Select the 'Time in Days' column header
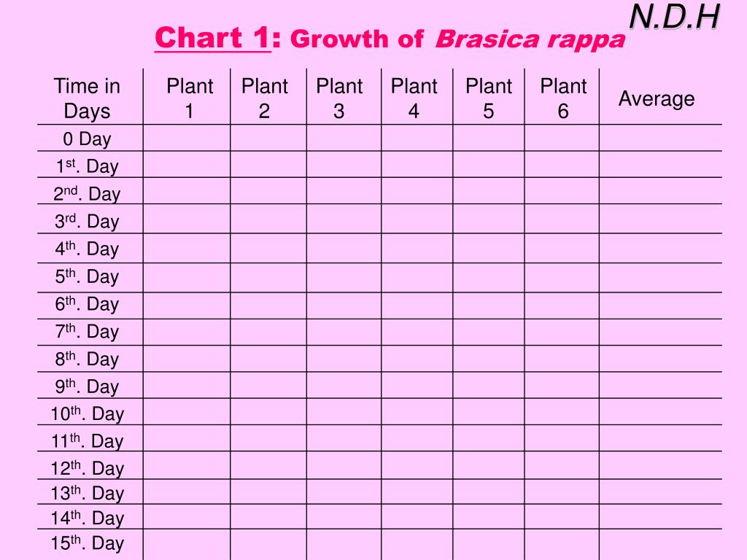The width and height of the screenshot is (747, 560). [x=88, y=98]
